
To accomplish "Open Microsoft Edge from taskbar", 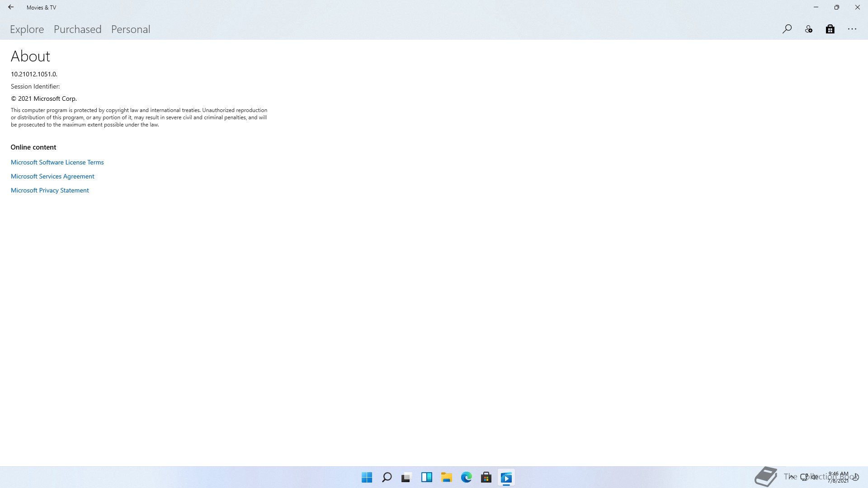I will (466, 477).
